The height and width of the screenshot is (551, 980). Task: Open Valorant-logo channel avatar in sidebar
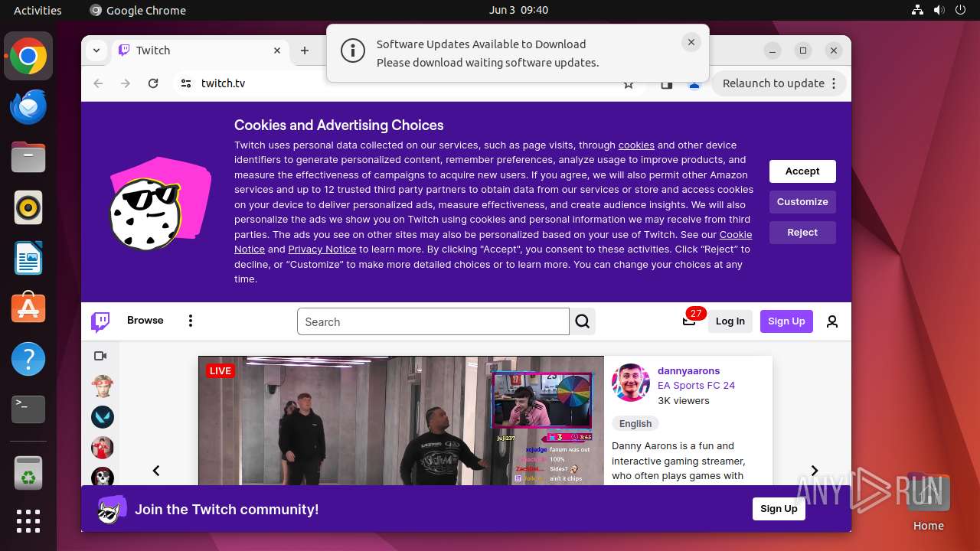pos(103,417)
